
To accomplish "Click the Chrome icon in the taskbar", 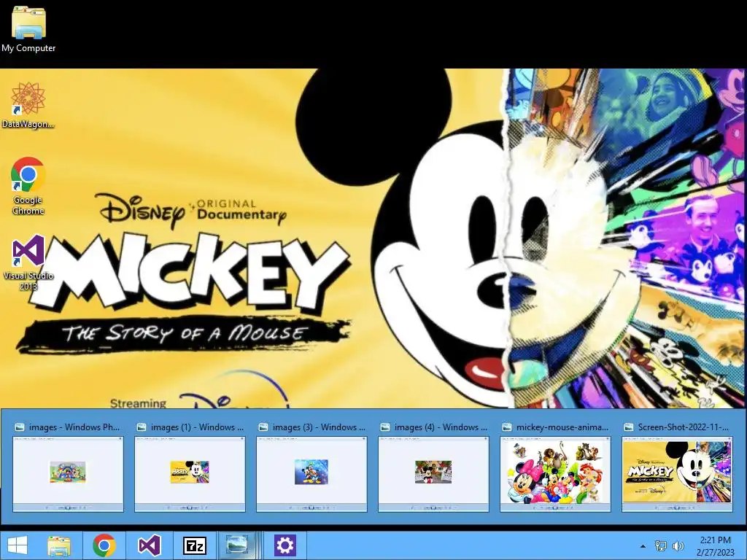I will pos(104,545).
